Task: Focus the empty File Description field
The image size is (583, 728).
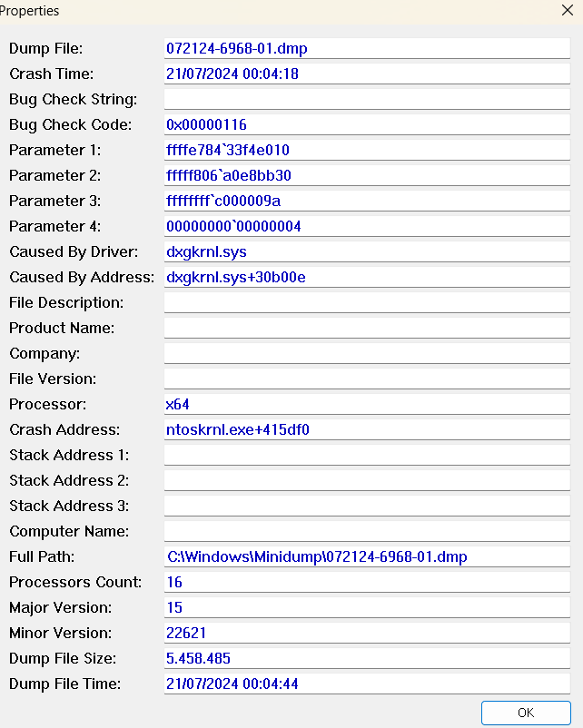Action: click(x=367, y=302)
